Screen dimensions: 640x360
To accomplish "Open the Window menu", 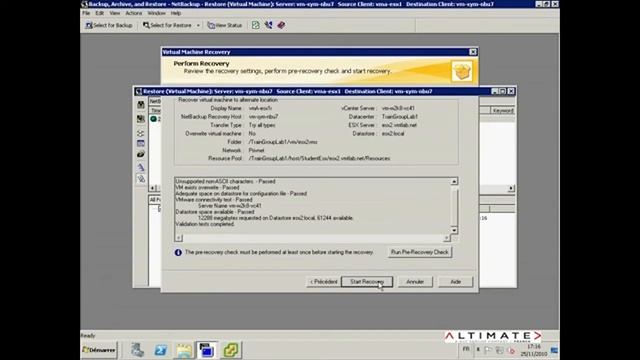I will [156, 13].
